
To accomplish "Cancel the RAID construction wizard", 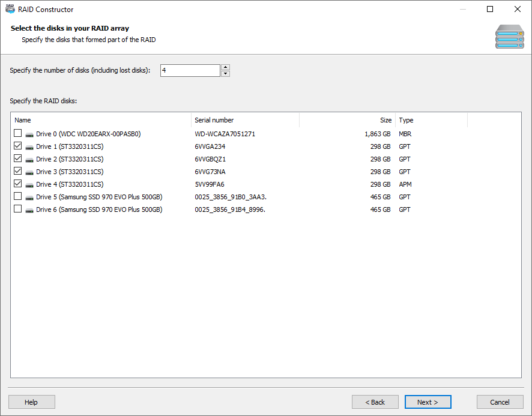I will (500, 402).
